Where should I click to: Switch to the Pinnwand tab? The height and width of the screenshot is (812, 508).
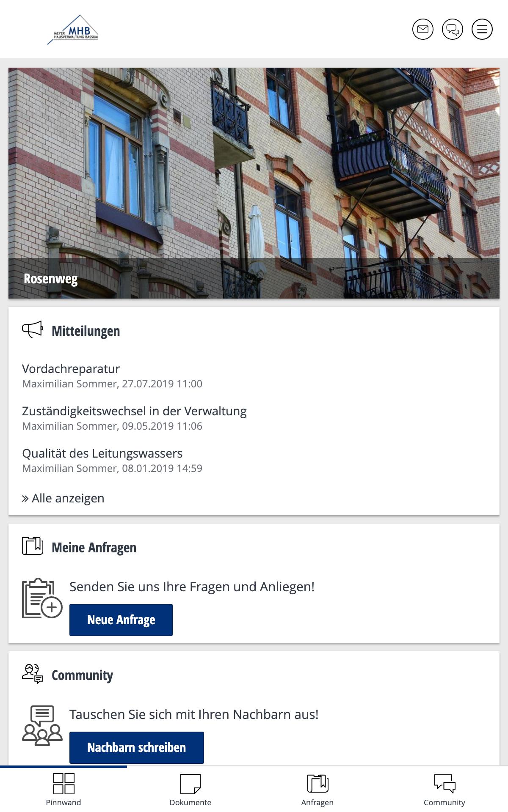63,789
